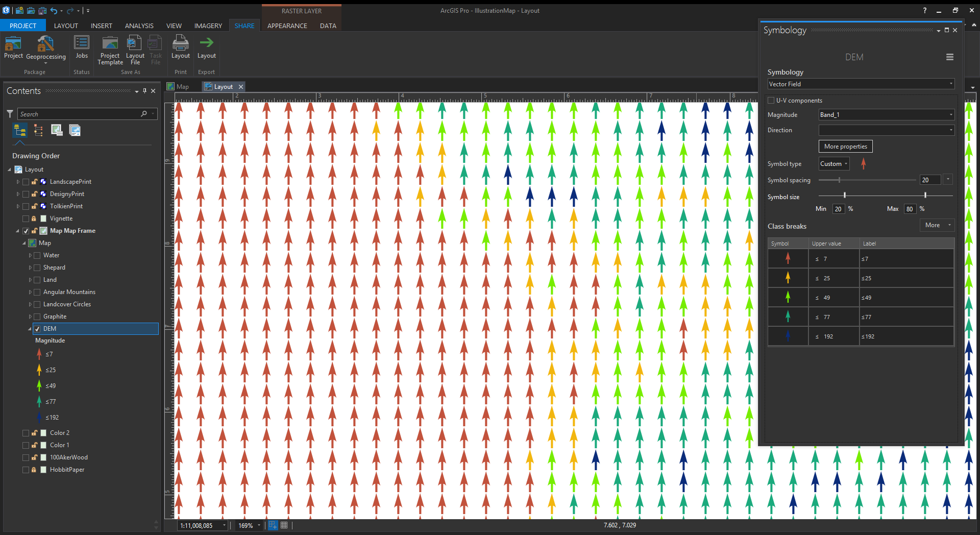The width and height of the screenshot is (980, 535).
Task: Toggle visibility of LandscapePrint element
Action: pyautogui.click(x=26, y=182)
